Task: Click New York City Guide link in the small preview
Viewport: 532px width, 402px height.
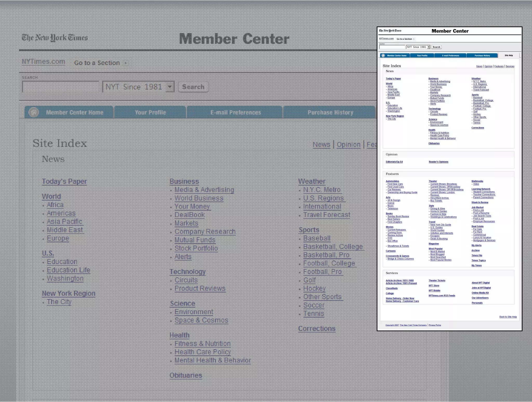Action: click(441, 225)
